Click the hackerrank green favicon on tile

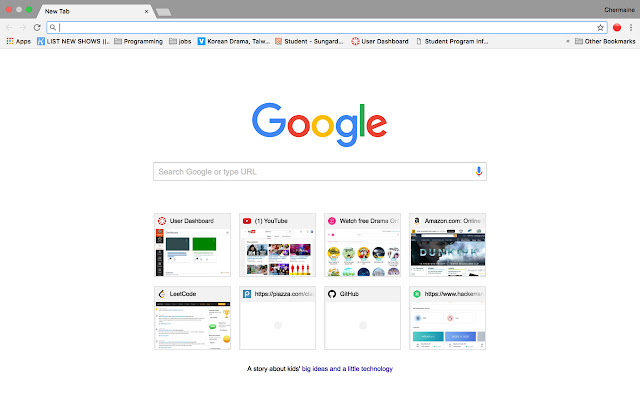tap(417, 294)
